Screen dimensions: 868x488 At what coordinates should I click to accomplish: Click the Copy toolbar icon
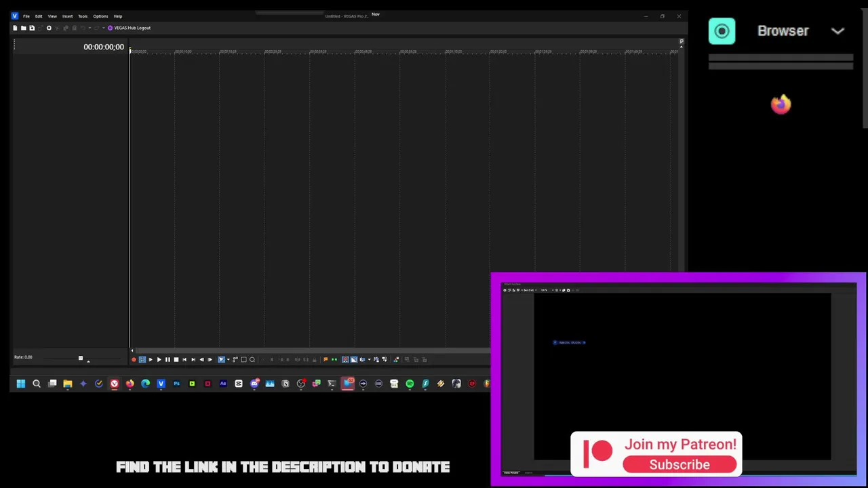coord(66,28)
